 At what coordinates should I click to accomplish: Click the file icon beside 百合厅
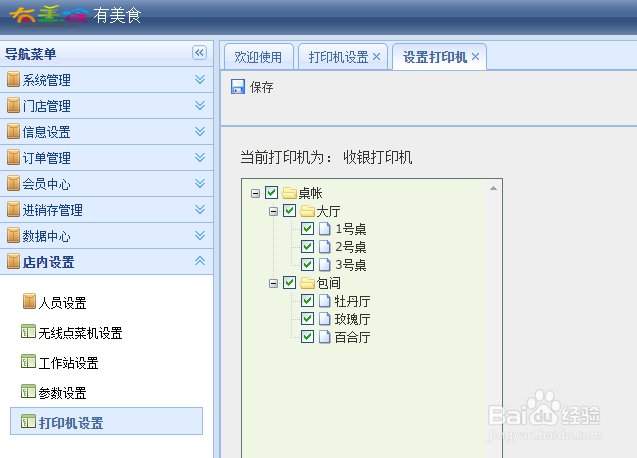click(x=324, y=336)
